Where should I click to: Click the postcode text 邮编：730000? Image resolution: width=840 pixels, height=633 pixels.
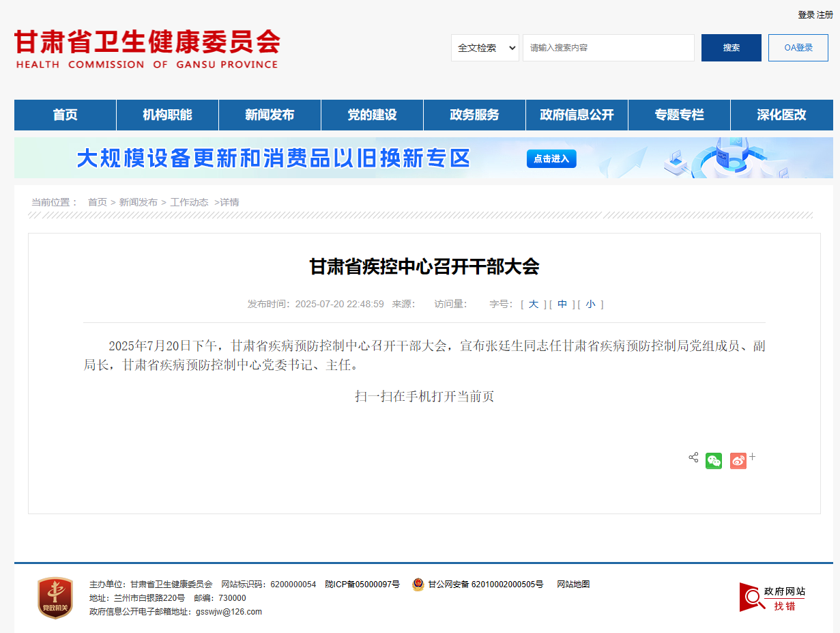tap(220, 598)
